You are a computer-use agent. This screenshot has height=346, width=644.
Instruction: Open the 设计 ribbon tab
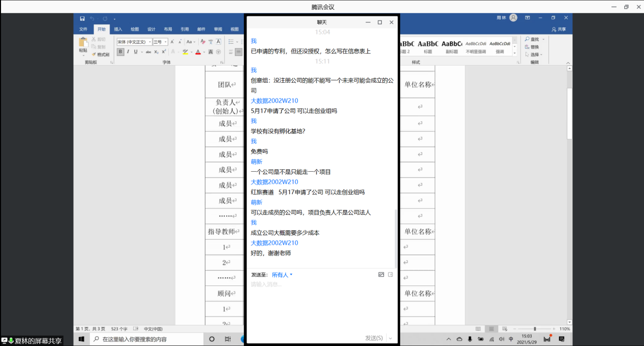(151, 29)
